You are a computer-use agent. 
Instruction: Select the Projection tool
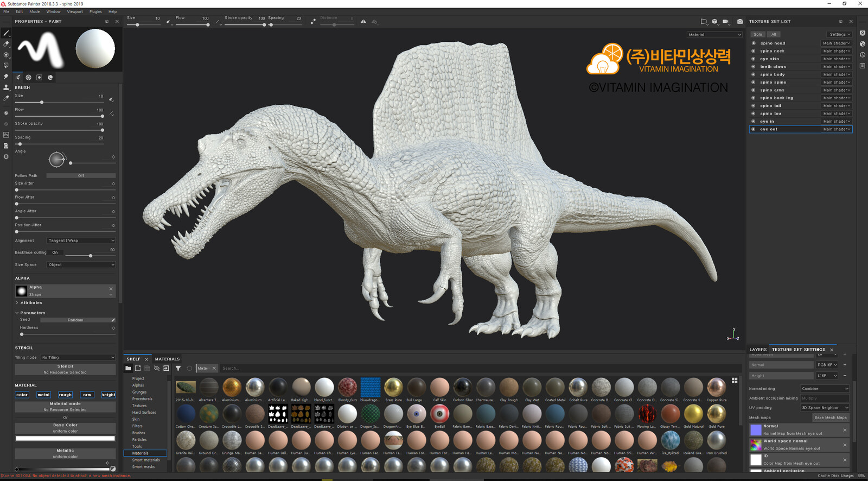pos(6,55)
